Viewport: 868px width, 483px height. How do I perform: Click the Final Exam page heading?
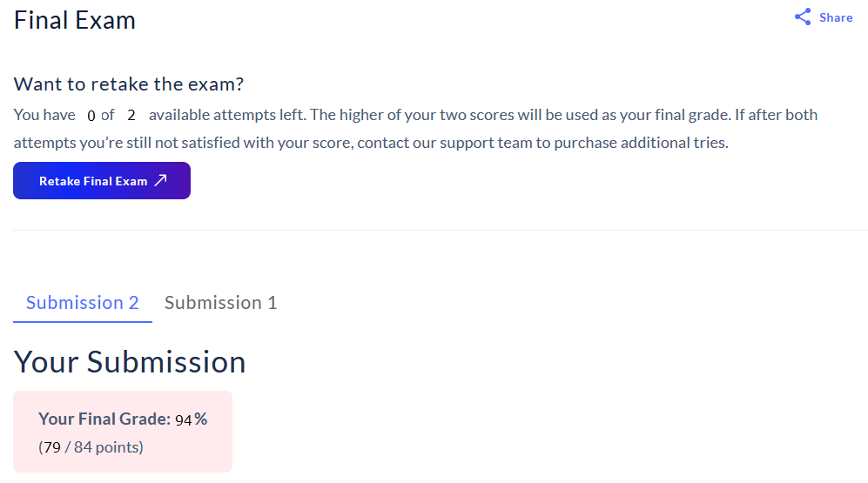75,20
